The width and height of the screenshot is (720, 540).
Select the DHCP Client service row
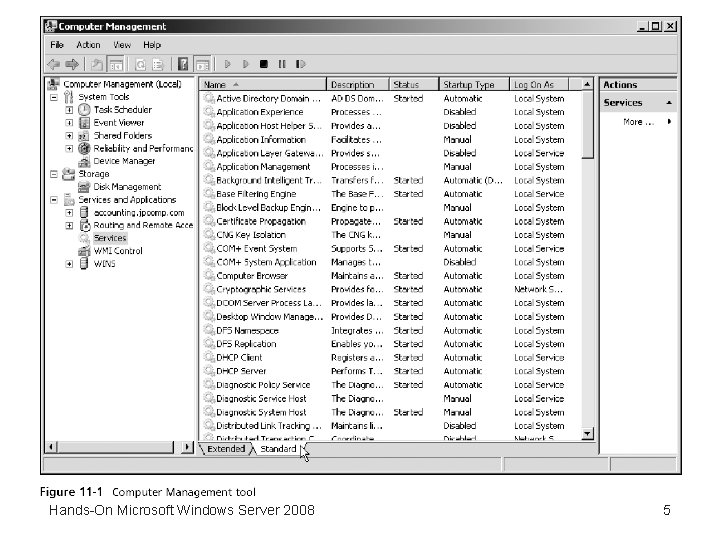click(x=392, y=357)
